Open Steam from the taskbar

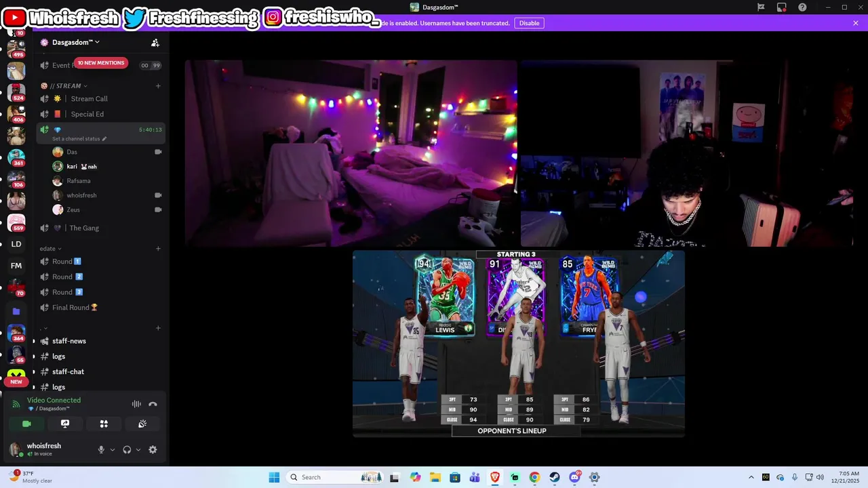(x=555, y=477)
